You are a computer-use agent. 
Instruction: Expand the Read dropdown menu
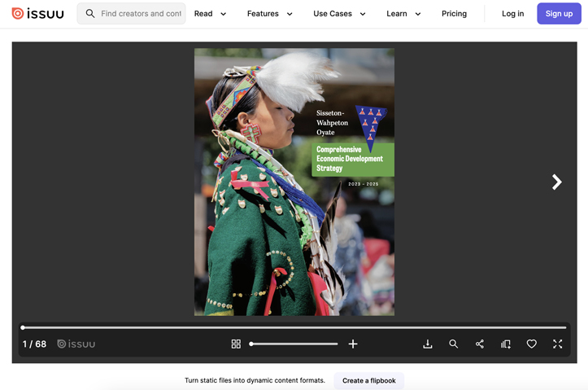(x=210, y=14)
